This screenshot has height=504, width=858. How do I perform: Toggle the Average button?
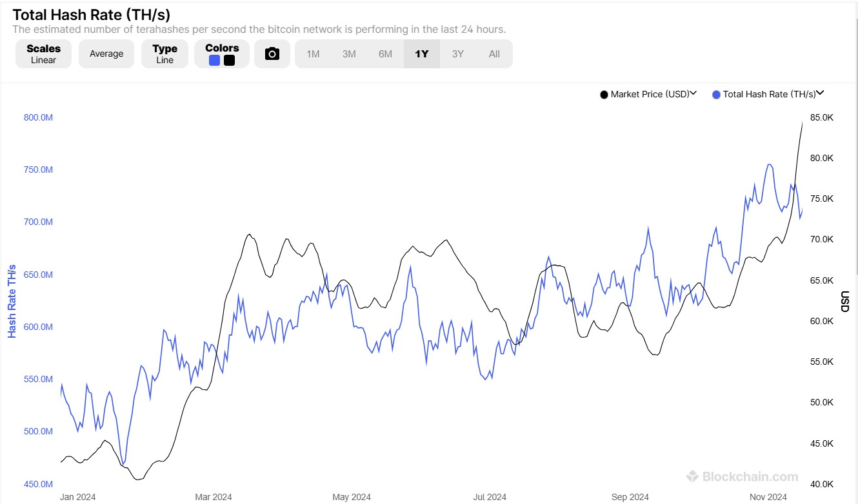coord(106,54)
